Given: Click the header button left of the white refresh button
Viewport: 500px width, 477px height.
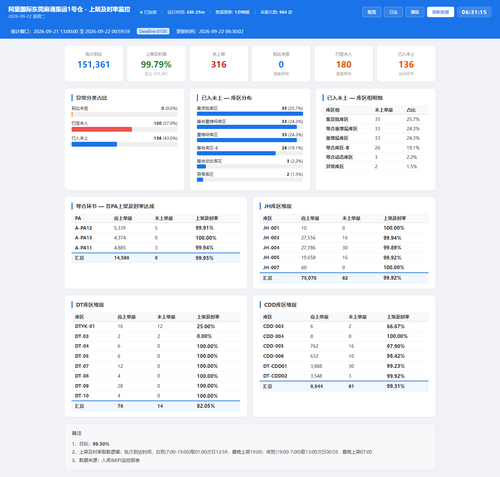Looking at the screenshot, I should [415, 12].
